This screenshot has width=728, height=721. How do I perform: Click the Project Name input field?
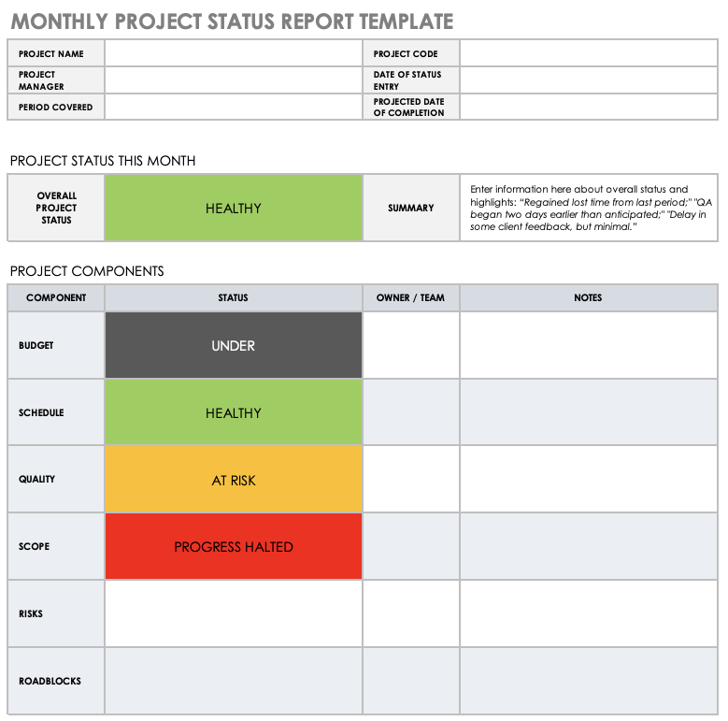coord(233,53)
